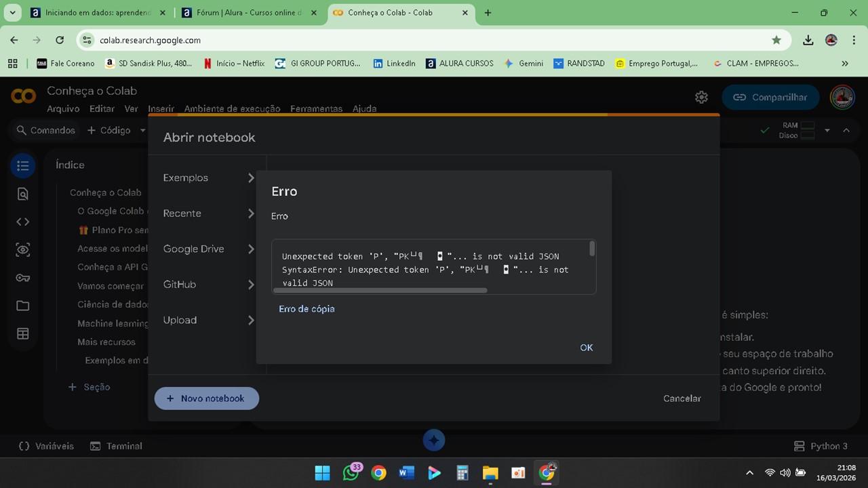The height and width of the screenshot is (488, 868).
Task: Click the Colab logo
Action: pyautogui.click(x=23, y=97)
